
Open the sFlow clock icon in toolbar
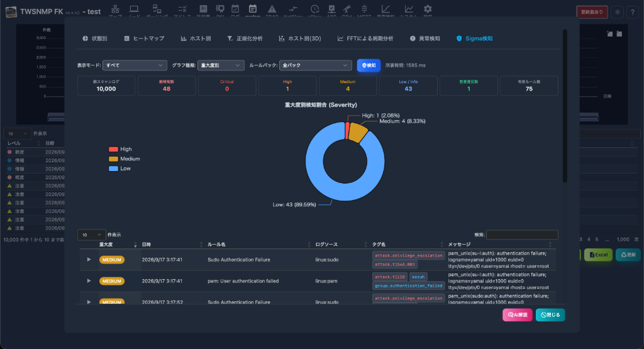[314, 9]
